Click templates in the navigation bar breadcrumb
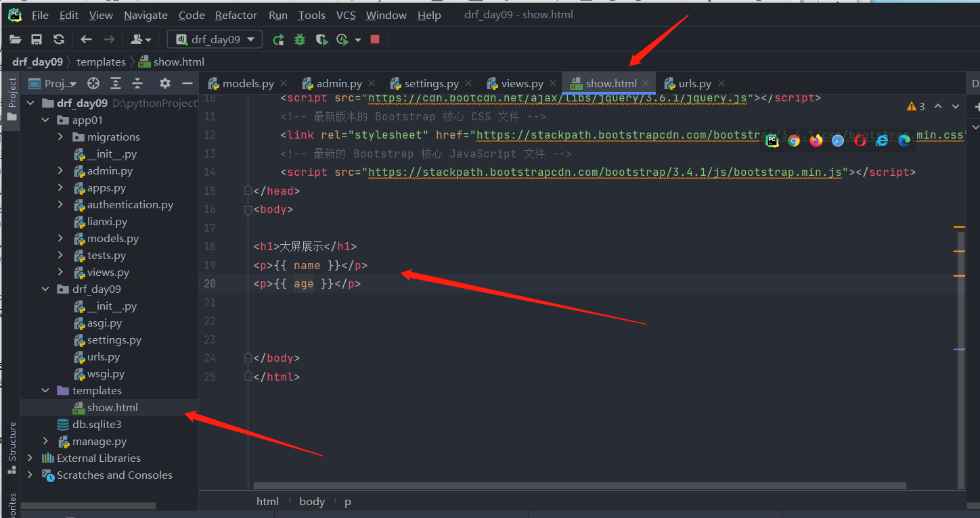This screenshot has width=980, height=518. point(102,62)
